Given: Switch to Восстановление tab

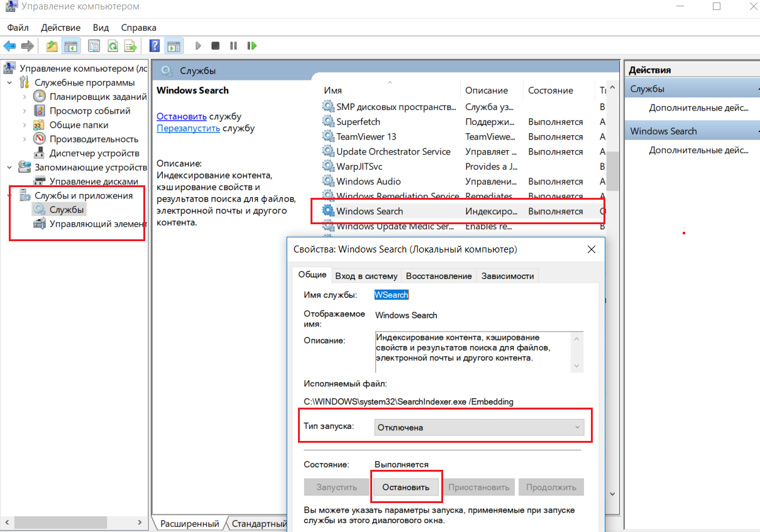Looking at the screenshot, I should [x=439, y=276].
